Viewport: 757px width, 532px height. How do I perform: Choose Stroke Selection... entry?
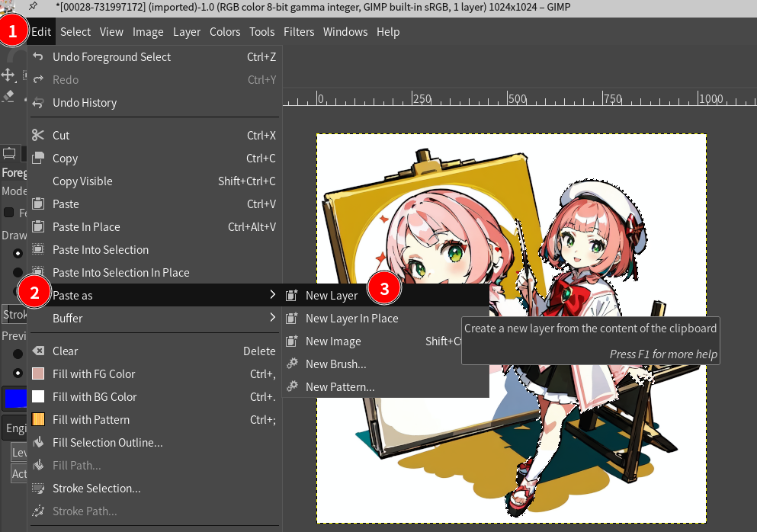pyautogui.click(x=155, y=488)
